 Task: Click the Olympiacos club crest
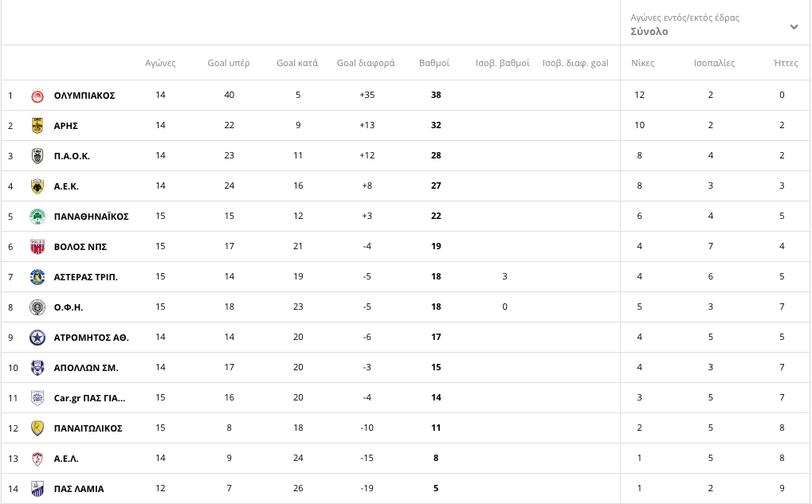click(37, 96)
